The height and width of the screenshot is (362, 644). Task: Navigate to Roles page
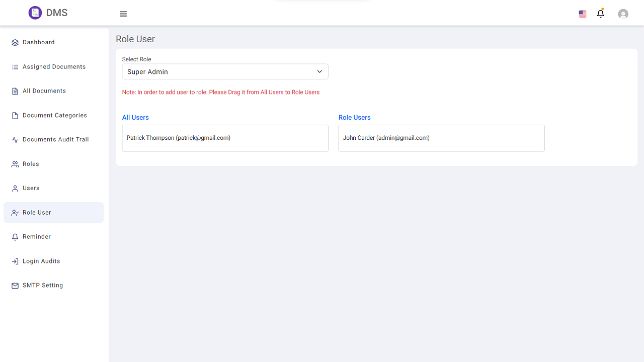click(31, 164)
